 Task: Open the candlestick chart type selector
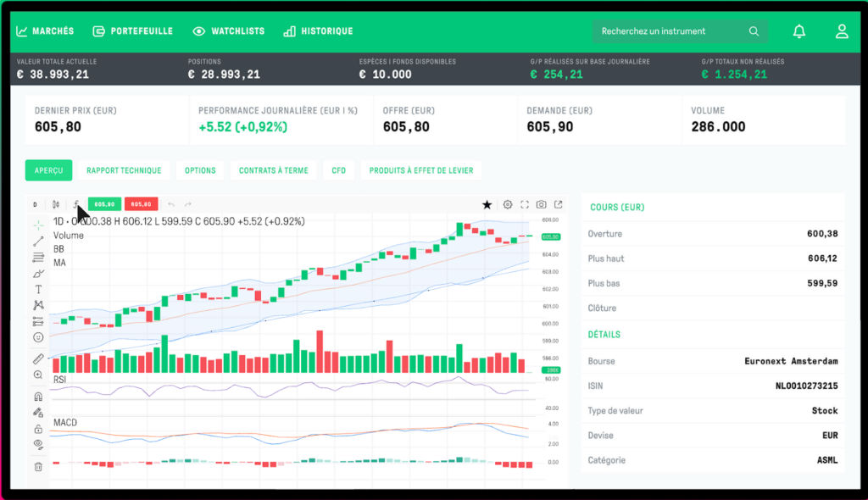(56, 204)
